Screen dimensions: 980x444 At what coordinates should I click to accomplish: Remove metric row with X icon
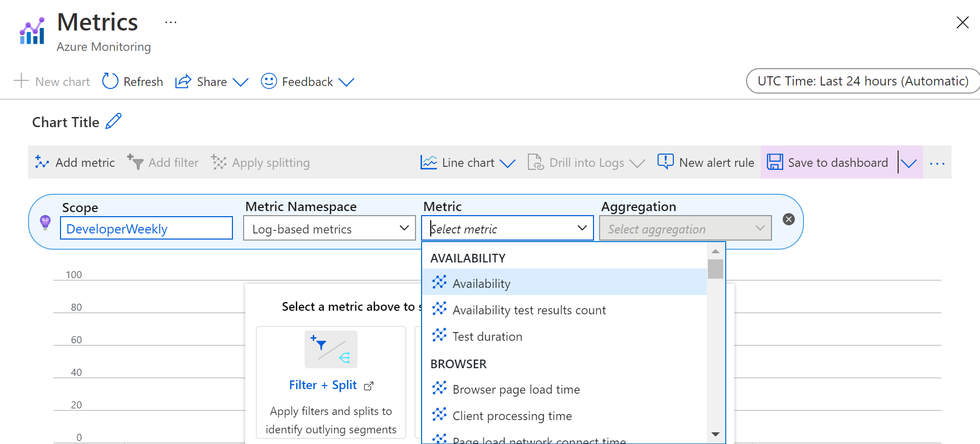pos(789,219)
